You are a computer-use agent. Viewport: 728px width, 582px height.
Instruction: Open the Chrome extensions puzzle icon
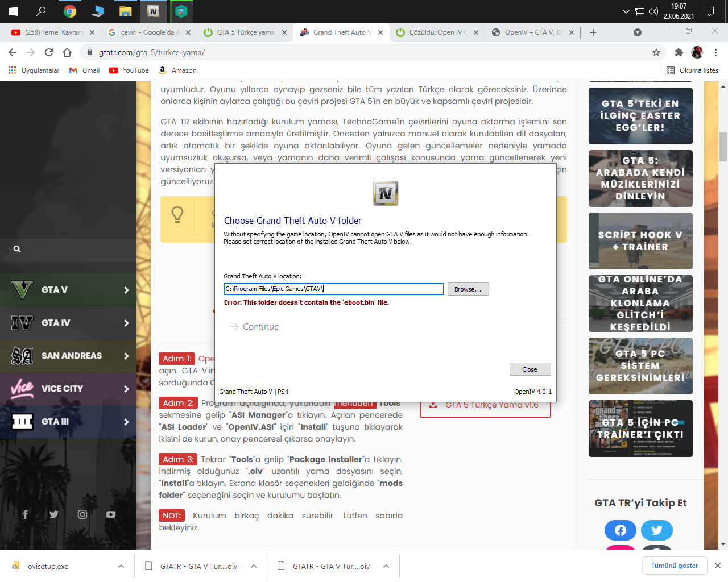679,52
